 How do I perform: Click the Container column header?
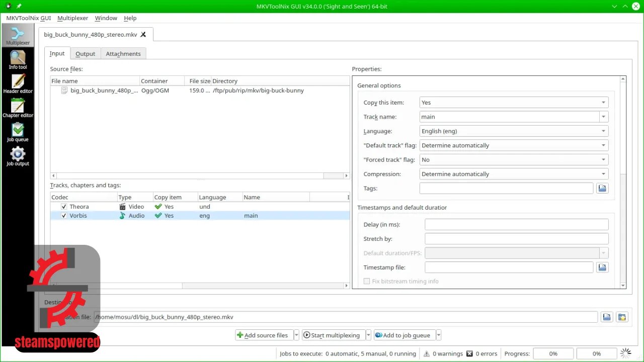click(x=163, y=81)
